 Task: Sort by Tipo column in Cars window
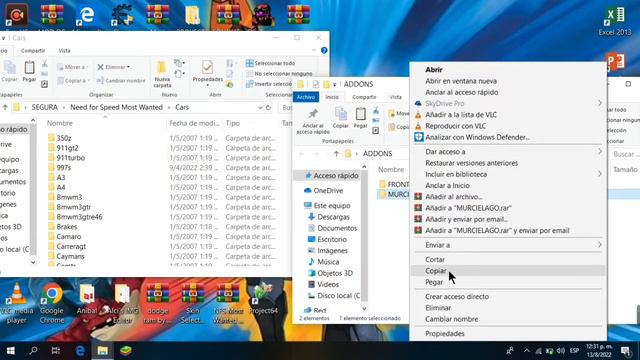[233, 123]
